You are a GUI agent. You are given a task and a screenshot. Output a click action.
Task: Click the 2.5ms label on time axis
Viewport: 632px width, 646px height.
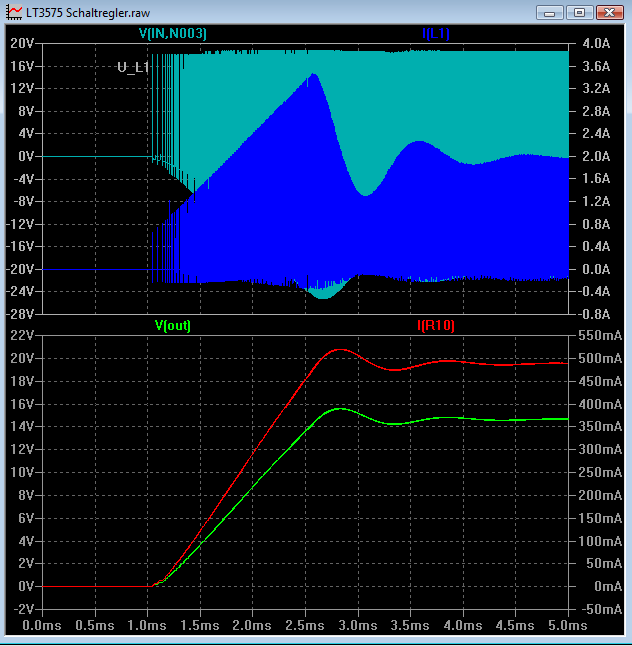[x=305, y=625]
